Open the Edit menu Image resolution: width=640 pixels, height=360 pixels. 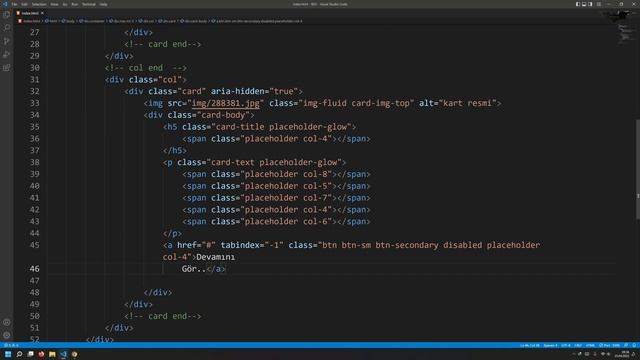pos(24,4)
